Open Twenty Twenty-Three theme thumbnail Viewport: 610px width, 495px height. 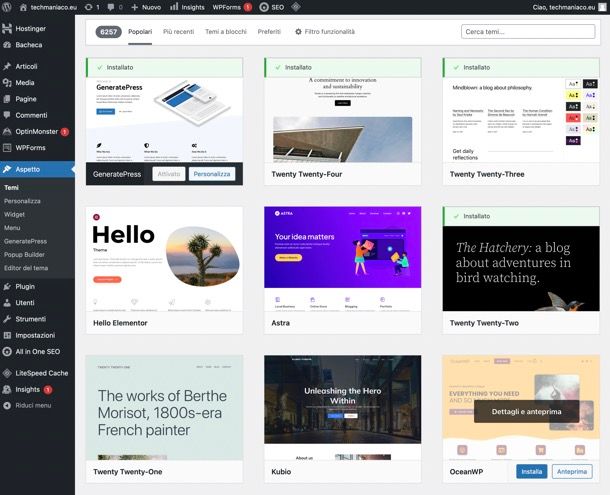(521, 120)
